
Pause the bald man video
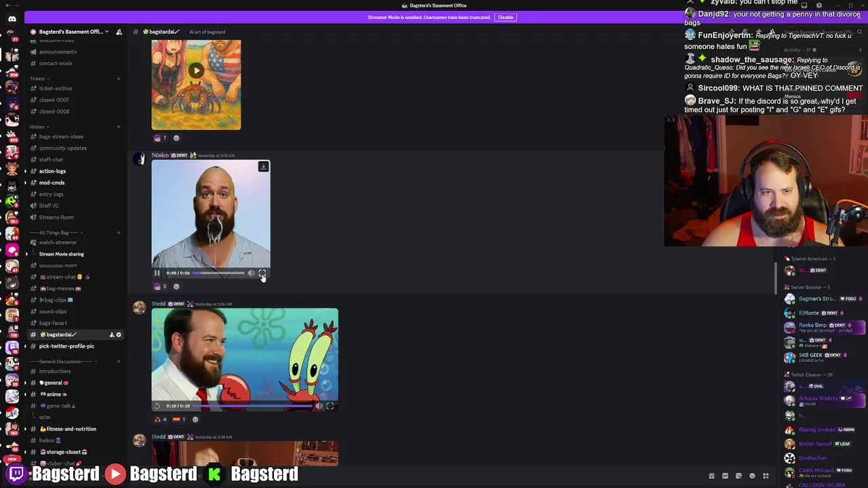click(x=157, y=273)
